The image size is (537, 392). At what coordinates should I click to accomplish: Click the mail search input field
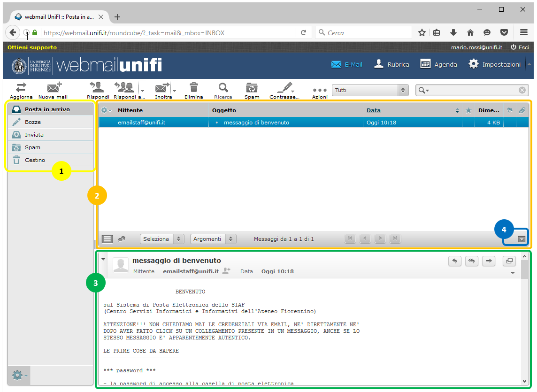(x=473, y=90)
